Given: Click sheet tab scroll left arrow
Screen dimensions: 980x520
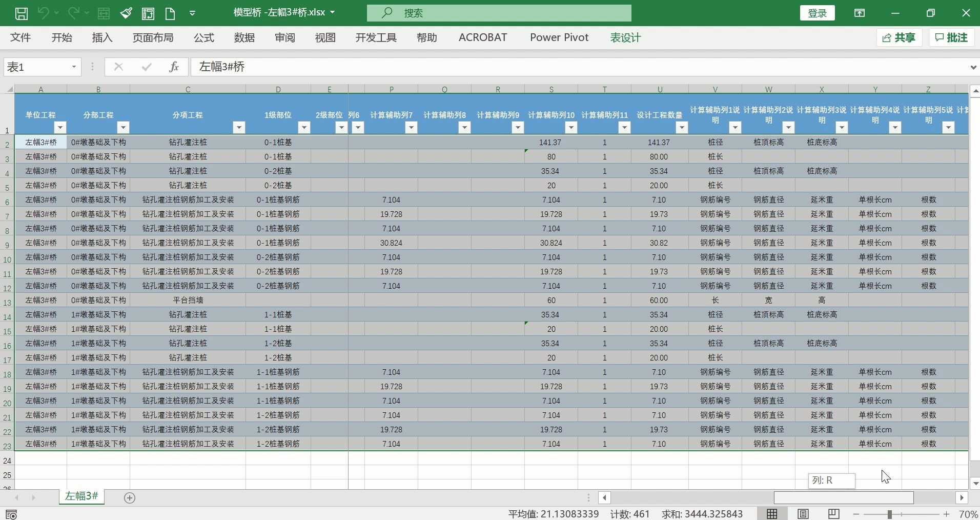Looking at the screenshot, I should [x=16, y=497].
